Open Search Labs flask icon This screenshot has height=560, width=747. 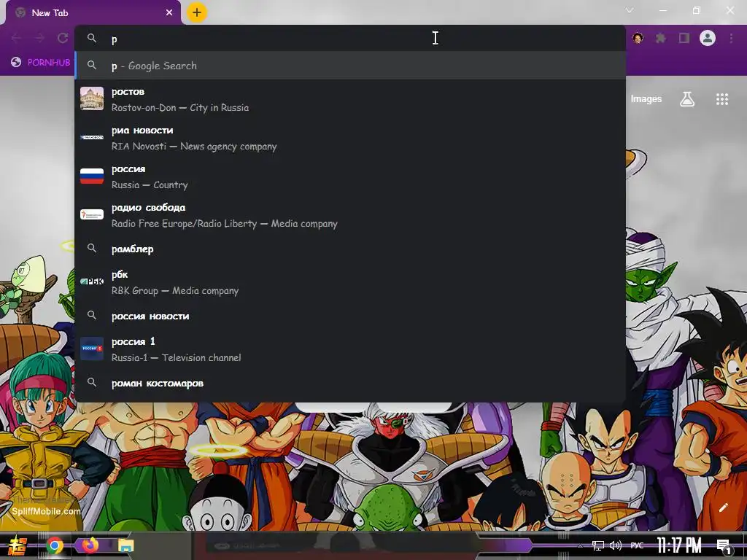(x=687, y=99)
